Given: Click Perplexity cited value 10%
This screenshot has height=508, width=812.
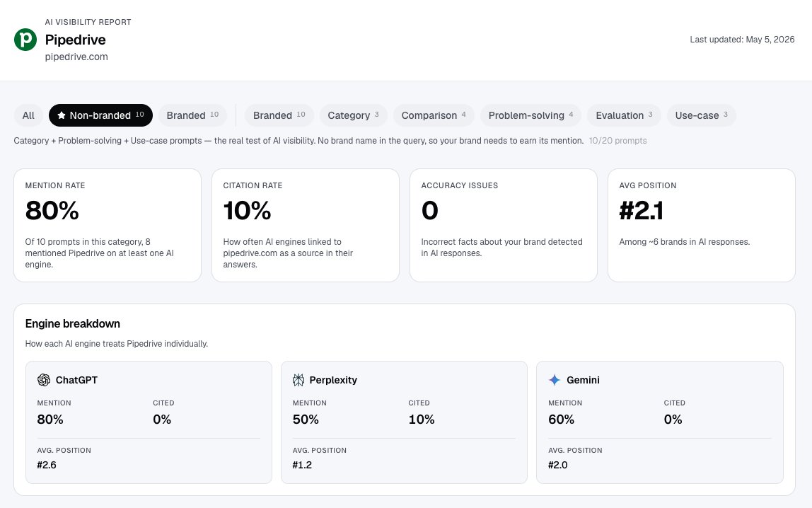Looking at the screenshot, I should (422, 420).
